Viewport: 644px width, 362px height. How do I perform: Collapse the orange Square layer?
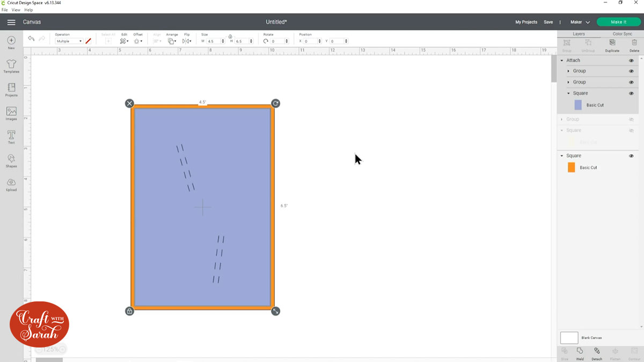point(562,156)
